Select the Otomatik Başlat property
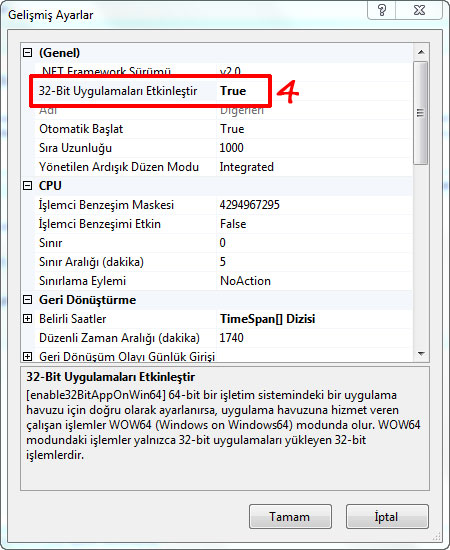This screenshot has height=550, width=450. [81, 129]
